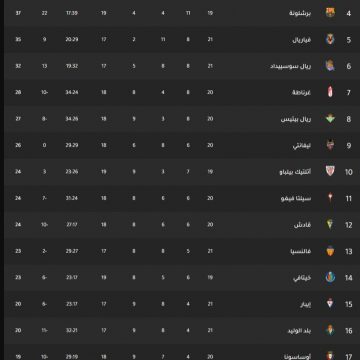Click Levante's 29:29 goals cell
Viewport: 360px width, 360px height.
(x=72, y=145)
